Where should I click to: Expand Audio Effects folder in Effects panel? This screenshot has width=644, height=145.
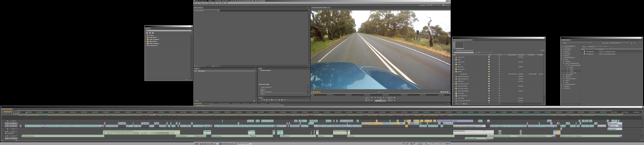pyautogui.click(x=146, y=37)
